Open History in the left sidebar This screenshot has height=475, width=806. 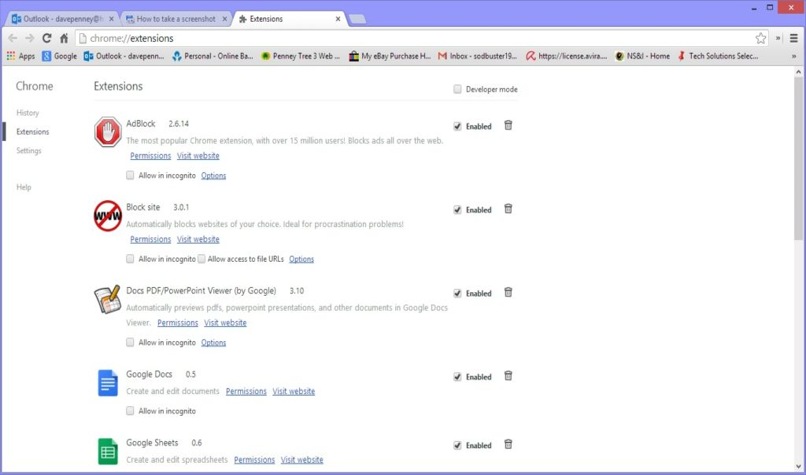28,113
